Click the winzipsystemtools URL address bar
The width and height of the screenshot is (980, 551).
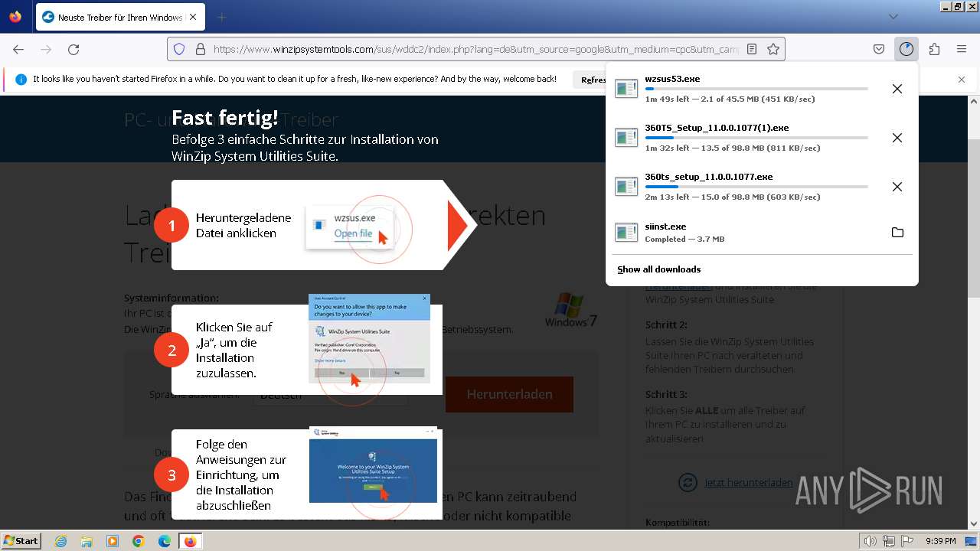click(475, 49)
